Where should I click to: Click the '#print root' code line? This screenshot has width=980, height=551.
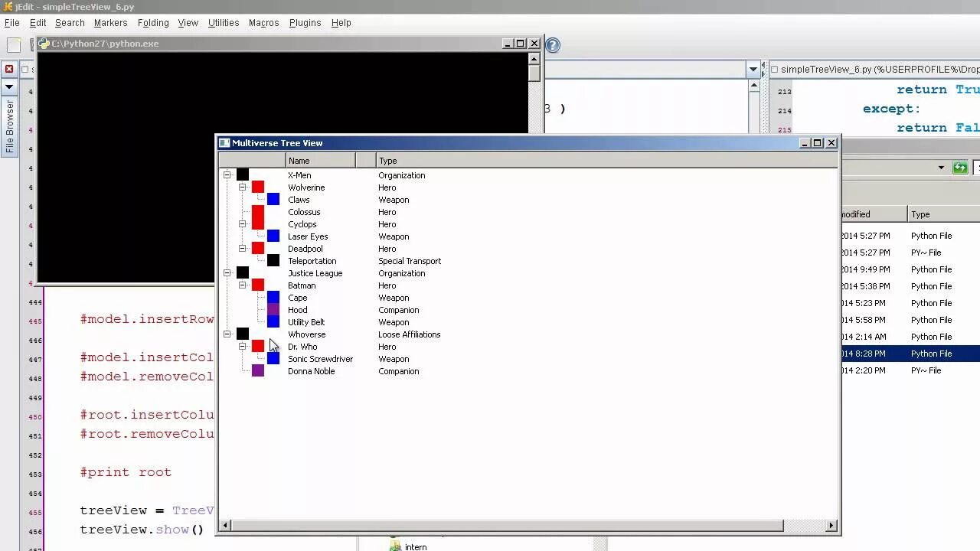click(126, 472)
